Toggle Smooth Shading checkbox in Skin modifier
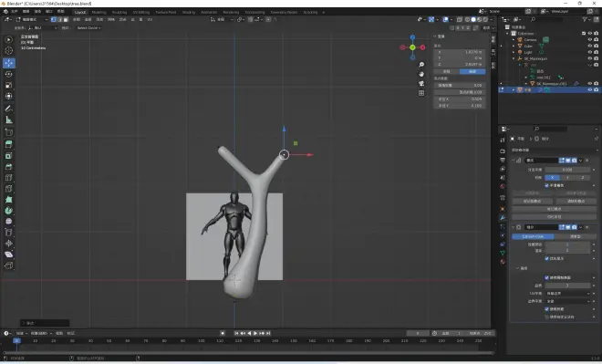 click(x=546, y=185)
